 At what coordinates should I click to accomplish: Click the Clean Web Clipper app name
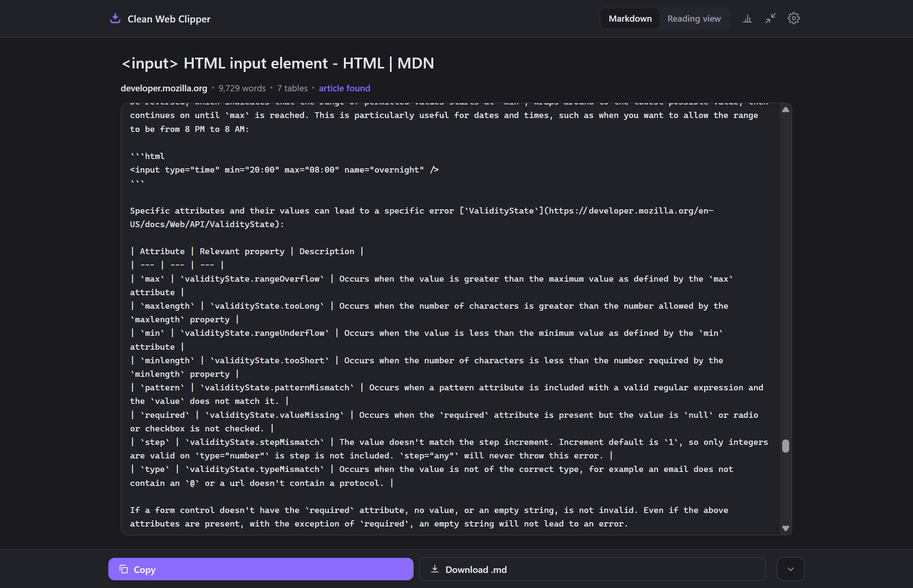point(169,19)
